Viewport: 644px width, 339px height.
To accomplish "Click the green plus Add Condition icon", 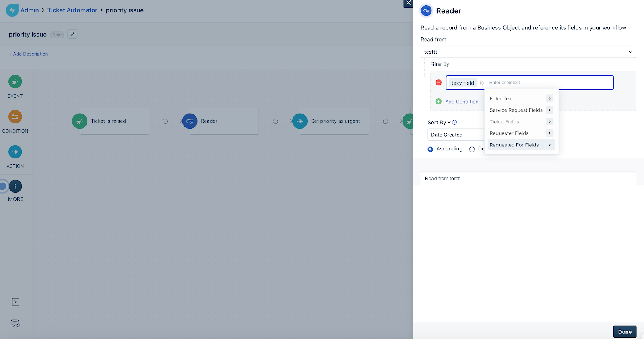I will pyautogui.click(x=439, y=102).
